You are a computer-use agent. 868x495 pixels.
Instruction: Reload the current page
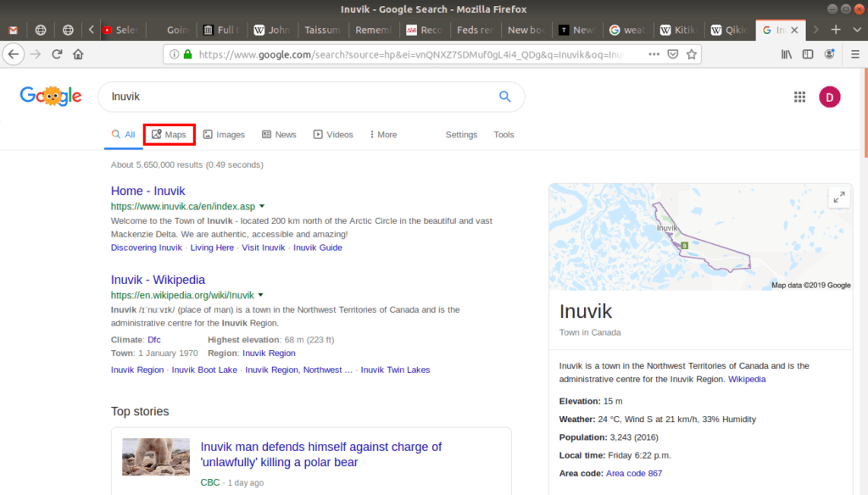57,54
